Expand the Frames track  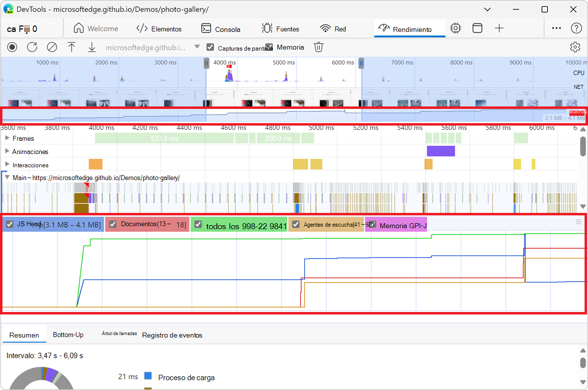tap(7, 138)
